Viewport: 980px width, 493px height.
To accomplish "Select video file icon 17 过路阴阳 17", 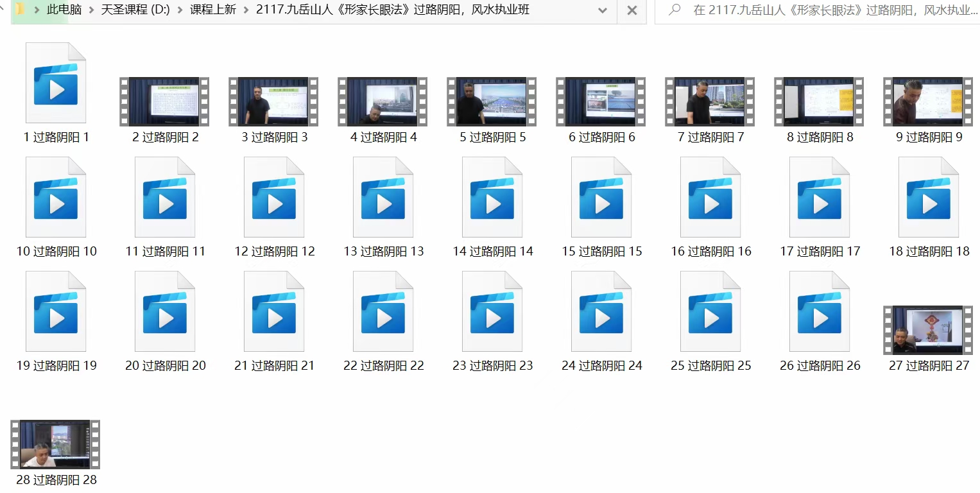I will pyautogui.click(x=820, y=197).
